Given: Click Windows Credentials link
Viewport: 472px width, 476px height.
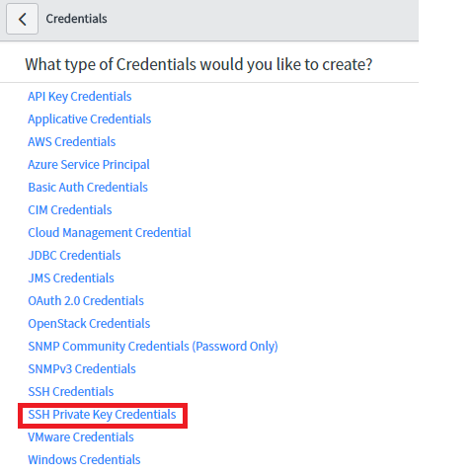Looking at the screenshot, I should (x=84, y=460).
